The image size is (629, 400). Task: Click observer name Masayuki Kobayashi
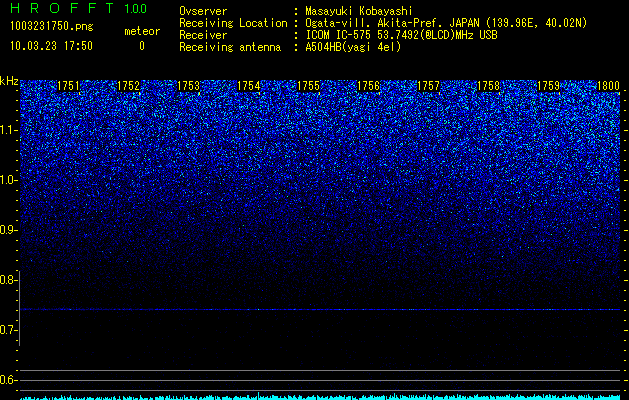tap(359, 11)
